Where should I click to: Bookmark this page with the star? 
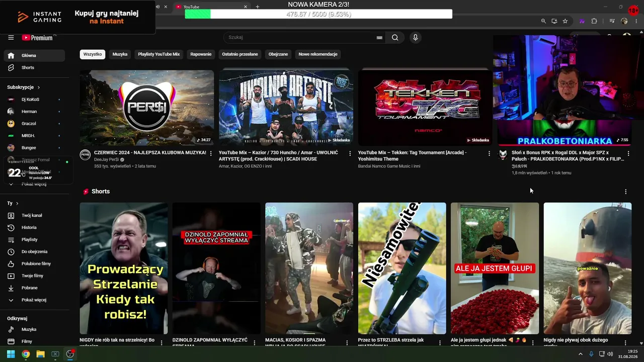[565, 21]
